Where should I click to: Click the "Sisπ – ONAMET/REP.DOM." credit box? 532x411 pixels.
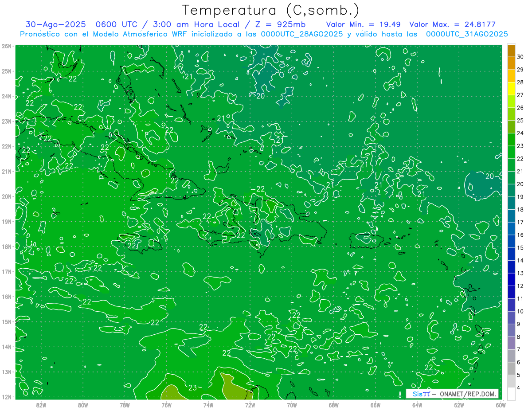coord(452,394)
